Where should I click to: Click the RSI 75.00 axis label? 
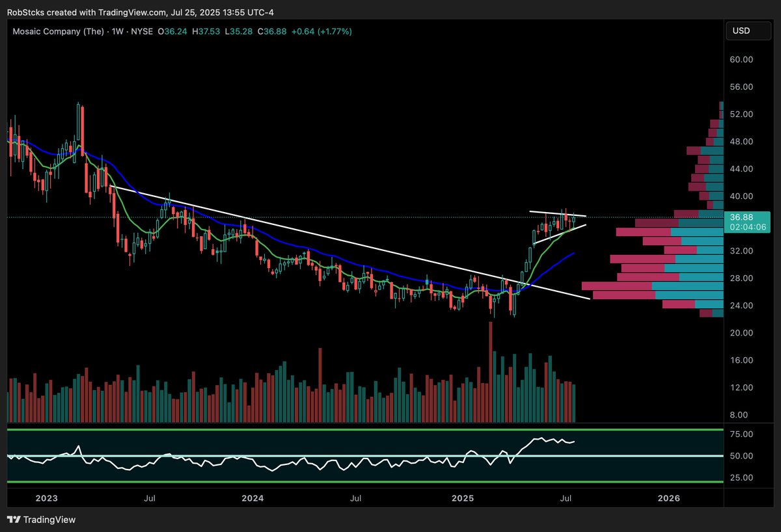[741, 434]
